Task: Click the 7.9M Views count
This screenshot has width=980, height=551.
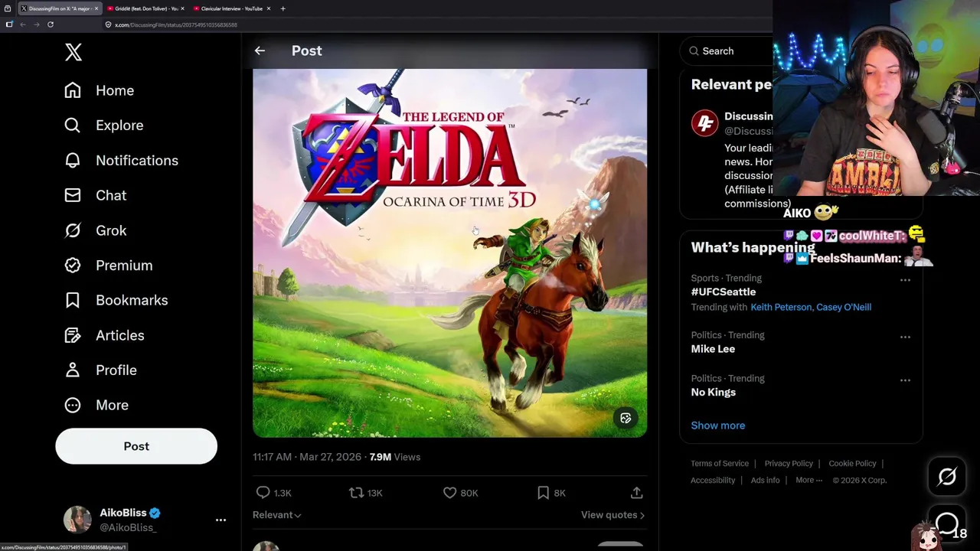Action: (x=394, y=457)
